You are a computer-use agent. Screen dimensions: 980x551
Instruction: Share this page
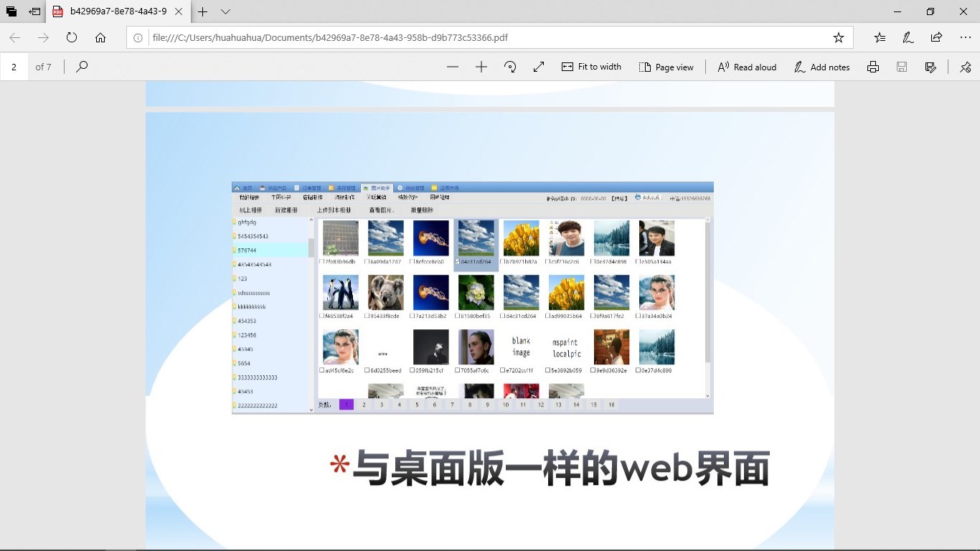(x=936, y=37)
